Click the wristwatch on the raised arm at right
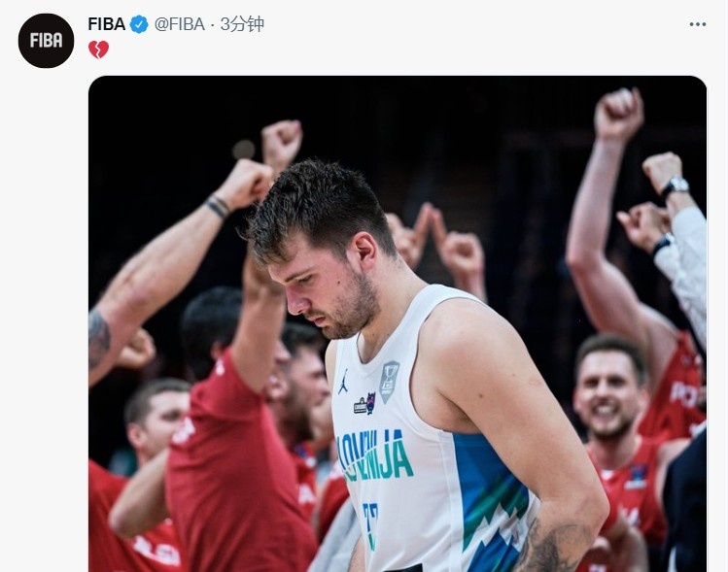Viewport: 728px width, 572px height. point(675,186)
